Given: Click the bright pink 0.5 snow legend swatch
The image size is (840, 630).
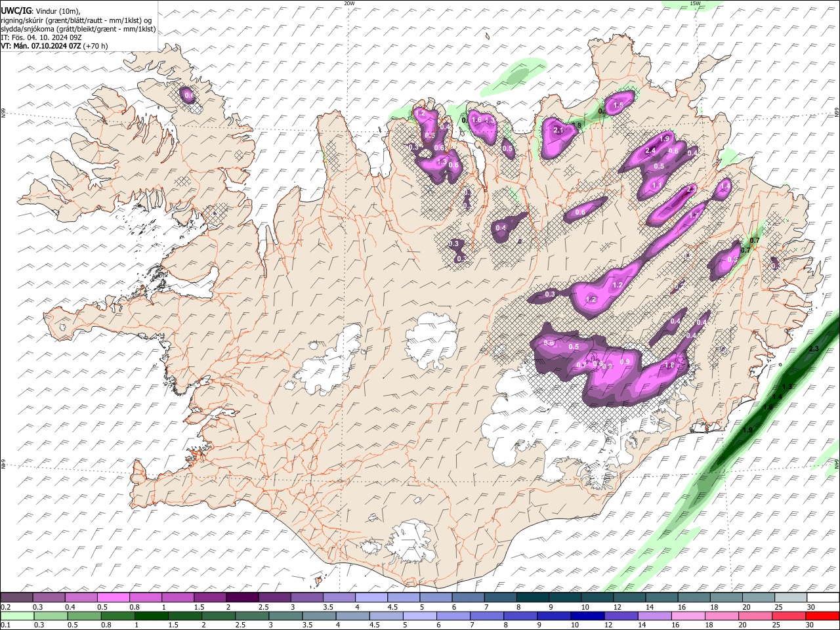Looking at the screenshot, I should tap(114, 598).
